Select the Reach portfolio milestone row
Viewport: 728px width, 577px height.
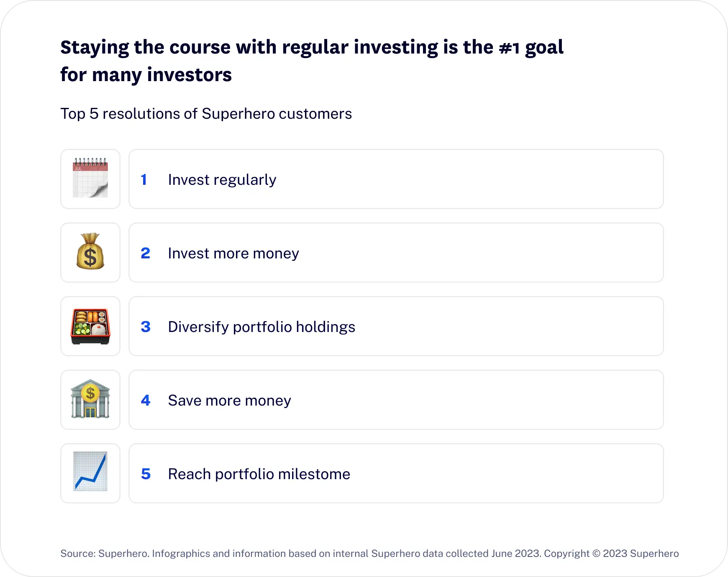point(396,473)
